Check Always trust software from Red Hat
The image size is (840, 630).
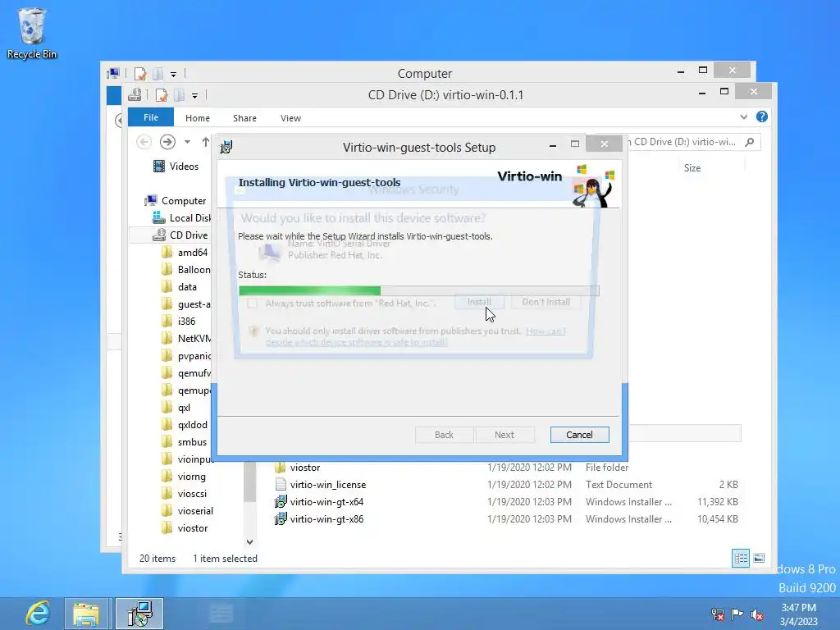(x=253, y=304)
